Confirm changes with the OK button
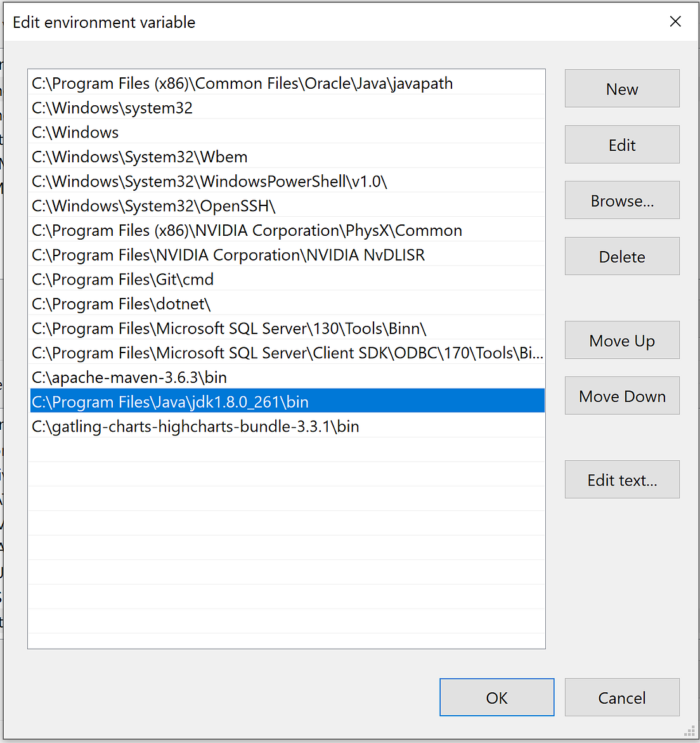This screenshot has width=700, height=743. pyautogui.click(x=496, y=697)
